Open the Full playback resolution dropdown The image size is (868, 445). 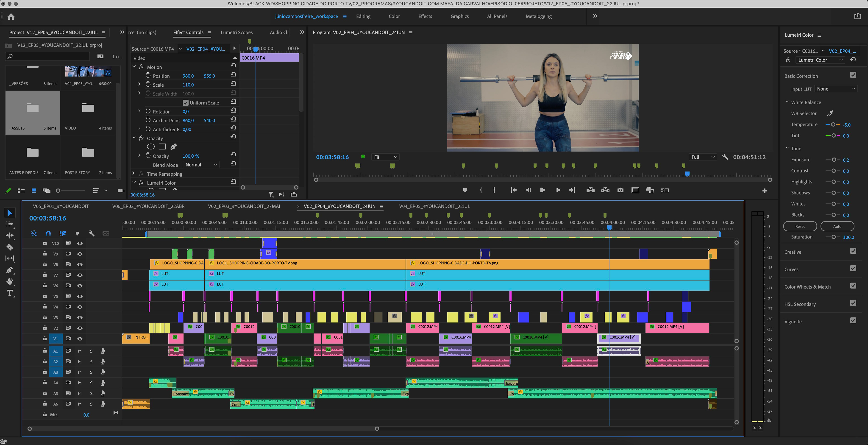coord(703,157)
